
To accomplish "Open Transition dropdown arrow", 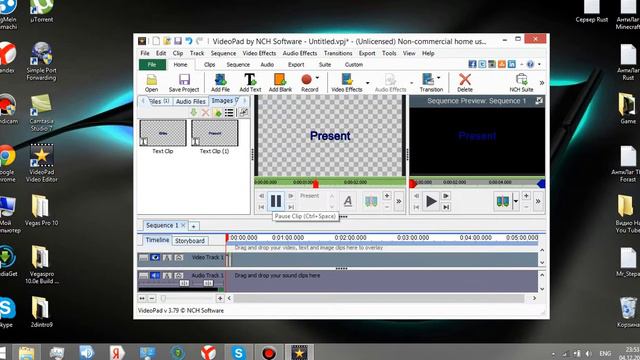I will 439,78.
